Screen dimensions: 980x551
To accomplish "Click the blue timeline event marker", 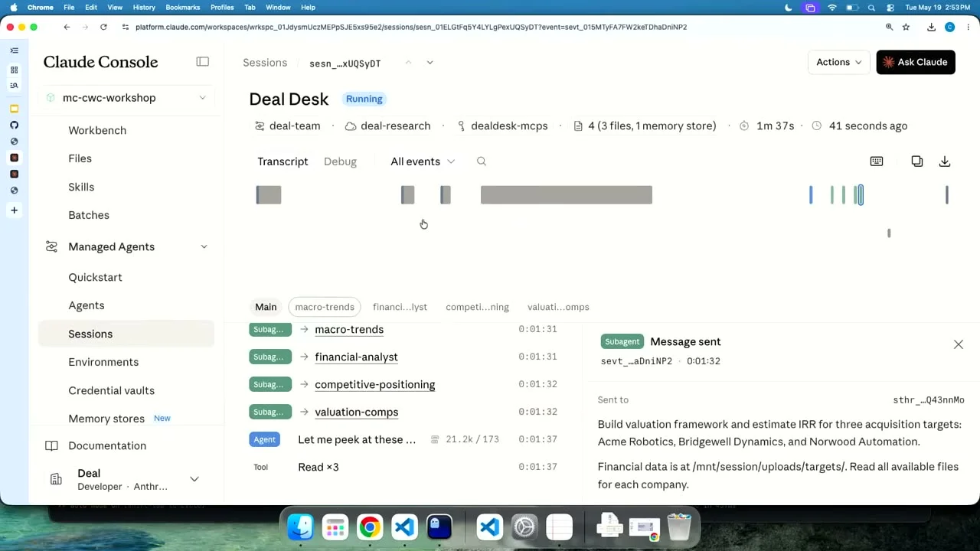I will tap(811, 195).
